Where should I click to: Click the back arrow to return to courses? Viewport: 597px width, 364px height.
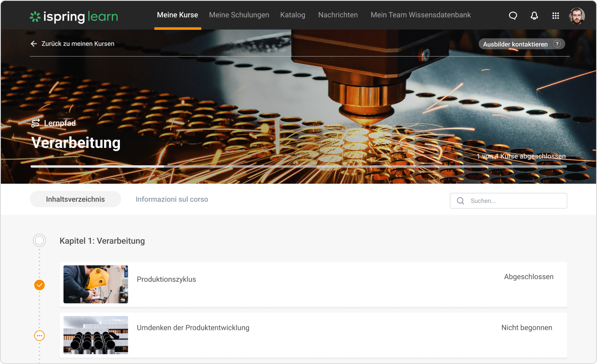pyautogui.click(x=34, y=43)
